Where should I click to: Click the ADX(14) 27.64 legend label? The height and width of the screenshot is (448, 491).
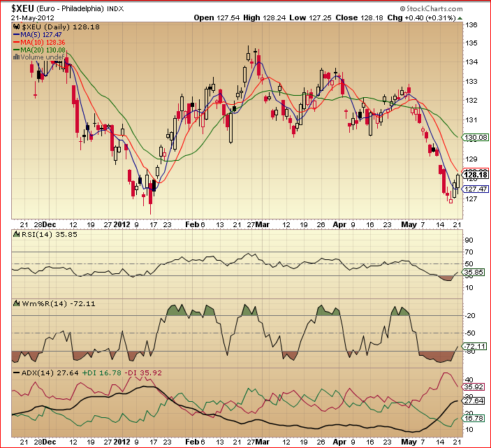pos(45,373)
